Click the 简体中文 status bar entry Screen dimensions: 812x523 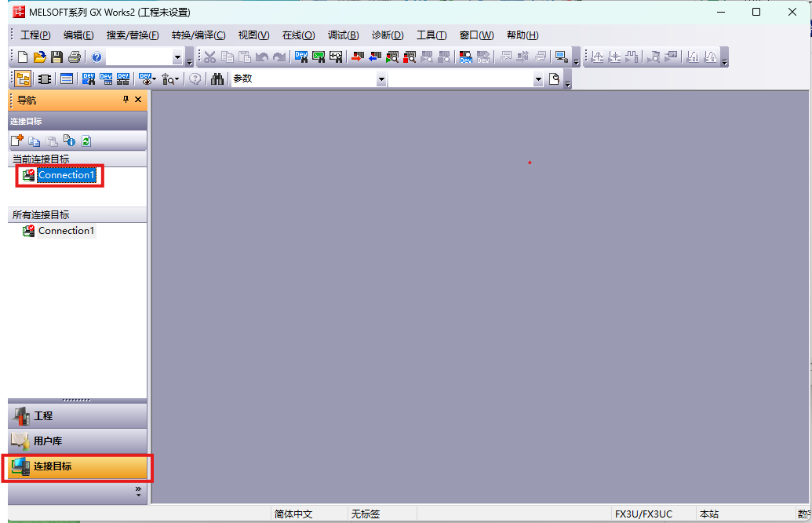click(x=293, y=514)
